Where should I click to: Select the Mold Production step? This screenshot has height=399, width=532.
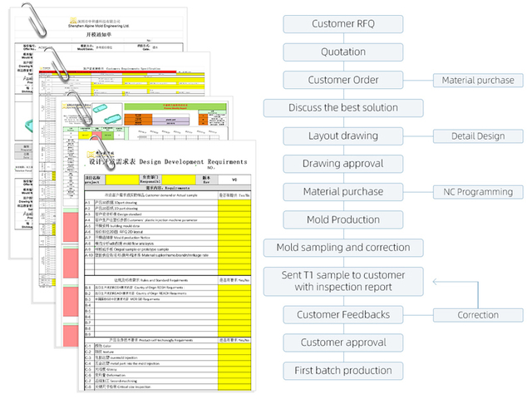point(342,220)
